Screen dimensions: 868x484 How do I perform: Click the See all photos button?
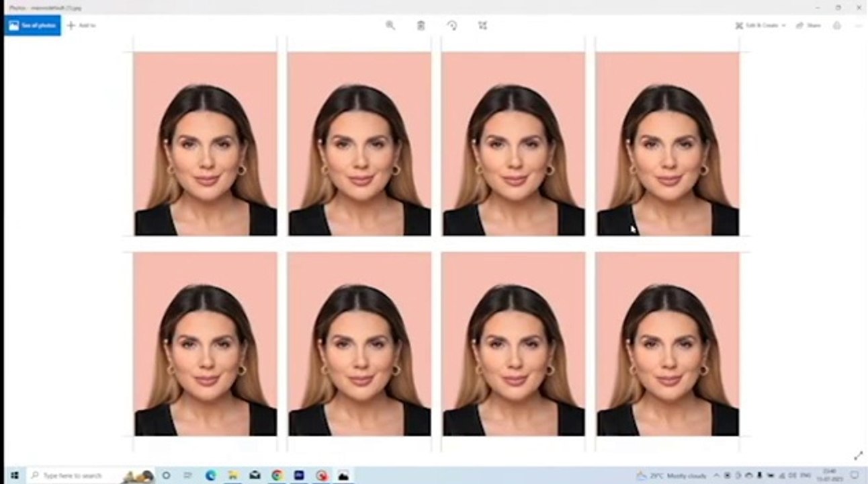click(x=32, y=26)
